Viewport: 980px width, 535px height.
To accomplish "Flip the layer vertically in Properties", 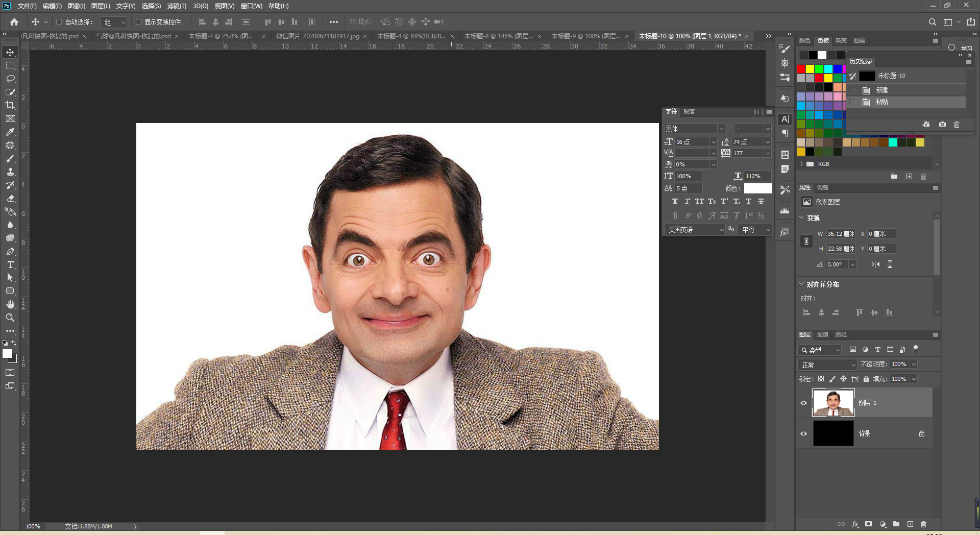I will tap(890, 264).
